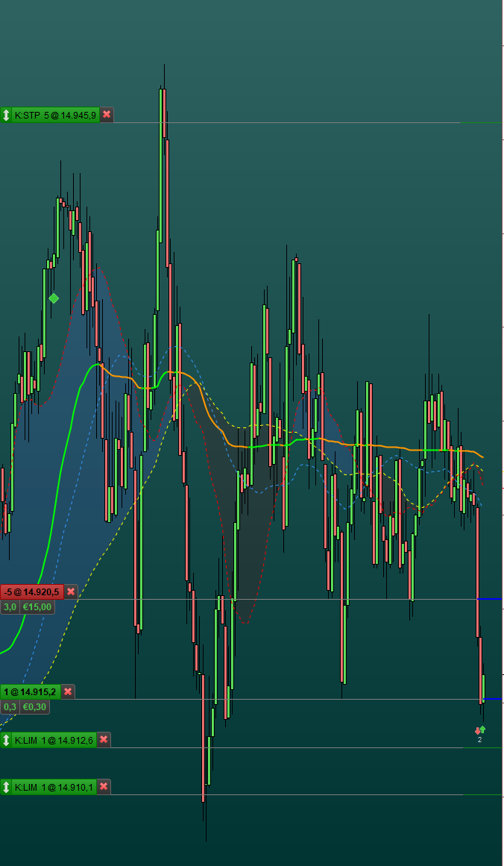
Task: Cancel the K:STP 5 @ 14.945,9 stop order
Action: click(x=107, y=115)
